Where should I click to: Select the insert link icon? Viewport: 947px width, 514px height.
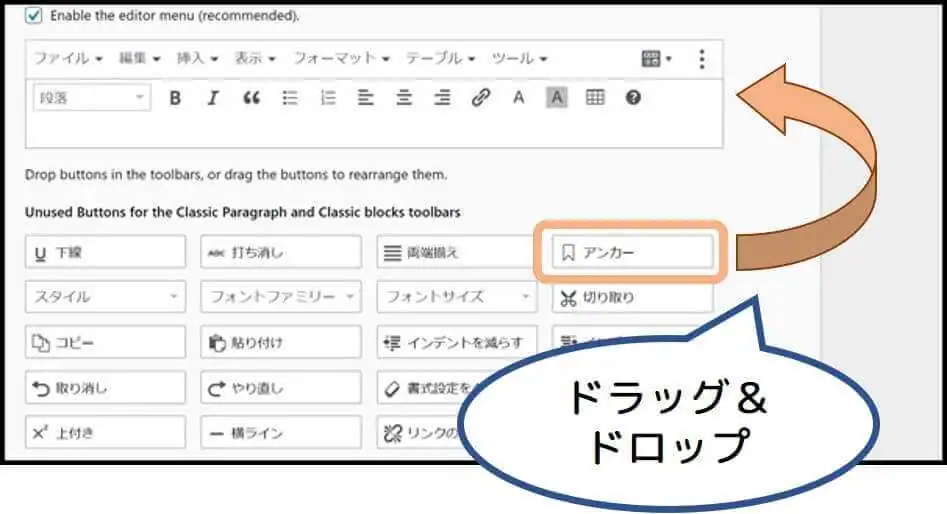[x=480, y=98]
